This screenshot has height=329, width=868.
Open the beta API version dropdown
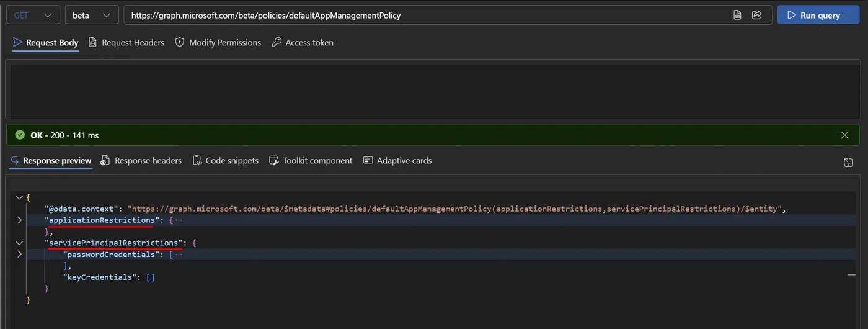coord(92,15)
